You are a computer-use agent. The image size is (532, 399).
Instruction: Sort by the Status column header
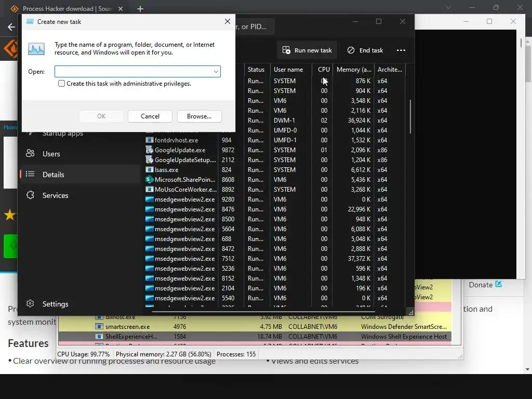click(257, 70)
